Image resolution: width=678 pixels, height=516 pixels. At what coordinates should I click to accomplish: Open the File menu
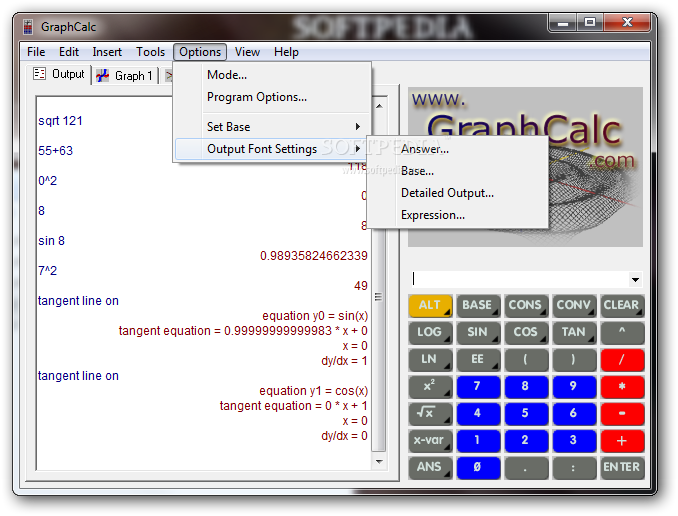(x=36, y=52)
